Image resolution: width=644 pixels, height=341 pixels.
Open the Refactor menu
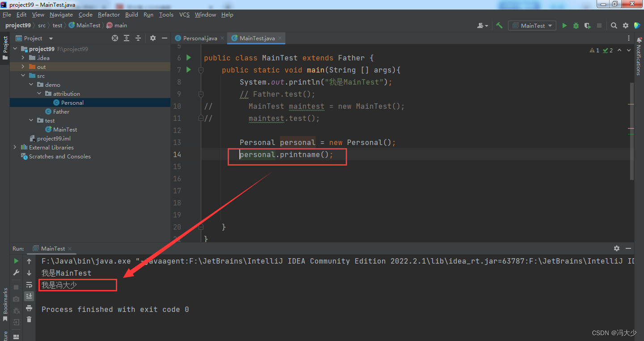pos(108,14)
